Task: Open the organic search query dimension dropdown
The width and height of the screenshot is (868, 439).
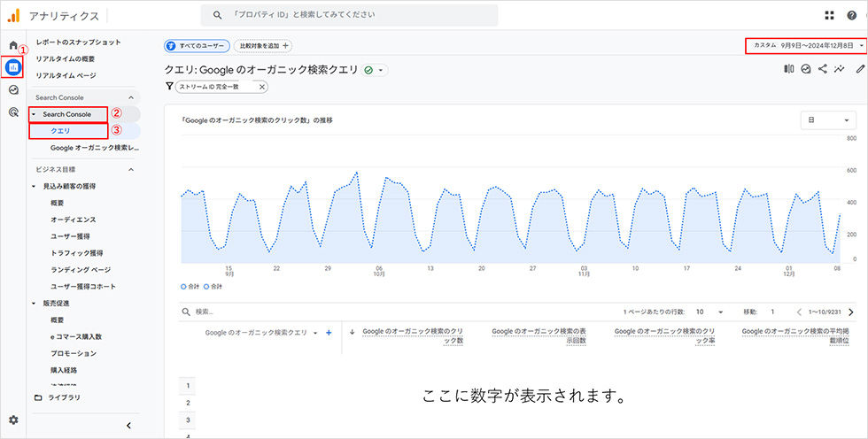Action: coord(315,333)
